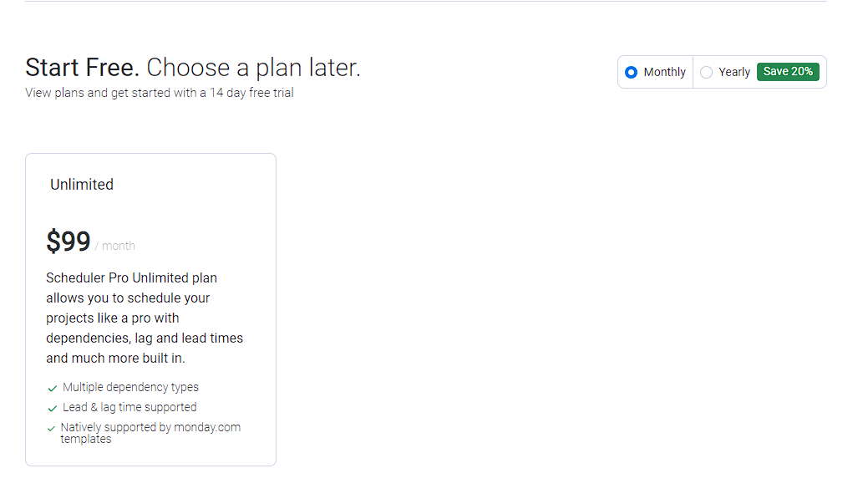
Task: Click the checkmark beside Multiple dependency types
Action: 53,389
